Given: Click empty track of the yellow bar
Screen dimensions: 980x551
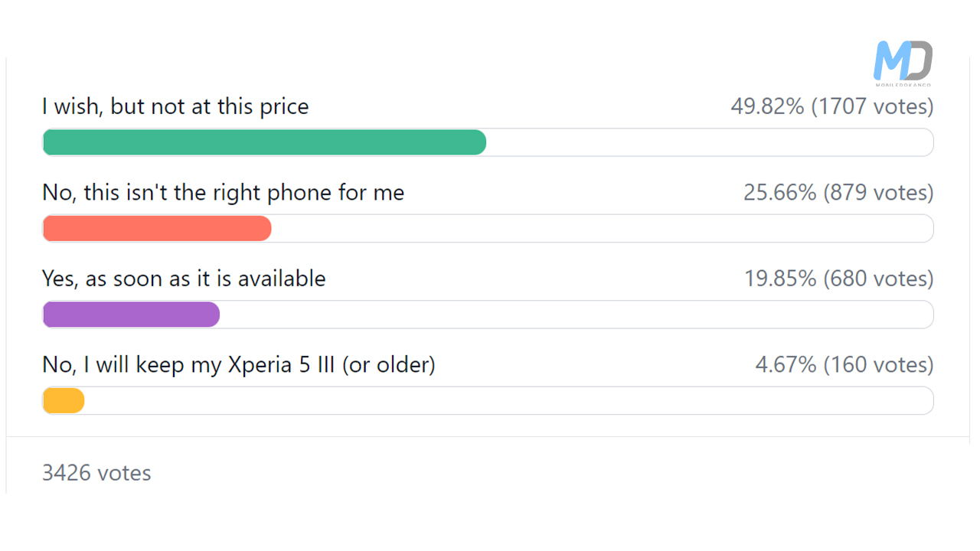Looking at the screenshot, I should (509, 400).
